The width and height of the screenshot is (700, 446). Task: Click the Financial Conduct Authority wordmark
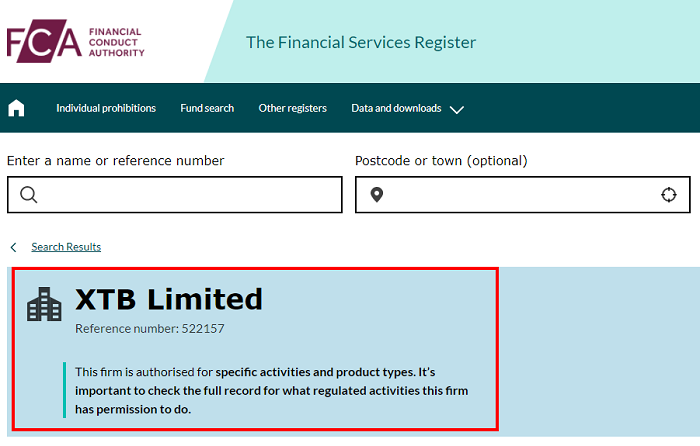tap(117, 42)
